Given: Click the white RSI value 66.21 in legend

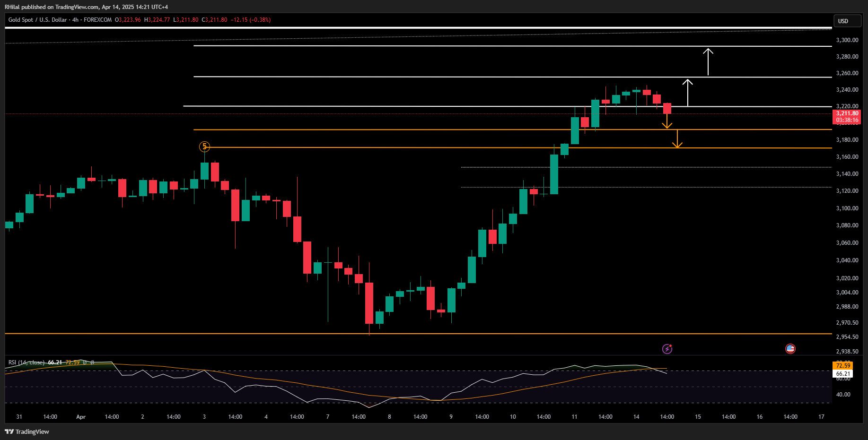Looking at the screenshot, I should [x=55, y=362].
